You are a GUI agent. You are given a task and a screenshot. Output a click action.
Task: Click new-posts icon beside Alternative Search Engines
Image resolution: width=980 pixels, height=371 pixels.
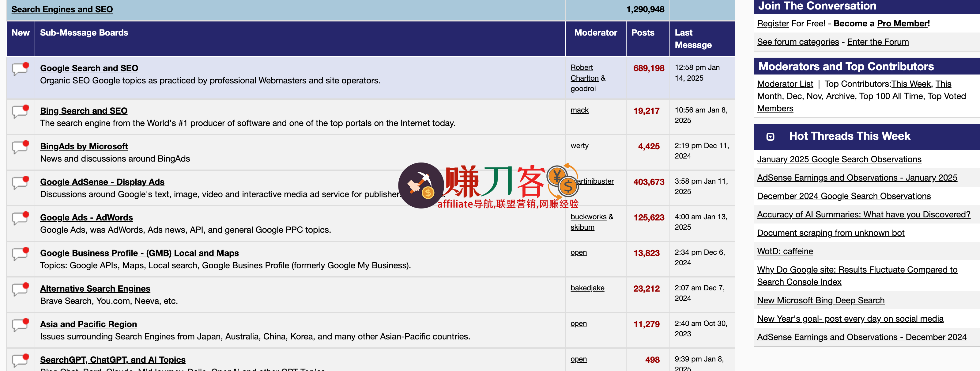21,289
